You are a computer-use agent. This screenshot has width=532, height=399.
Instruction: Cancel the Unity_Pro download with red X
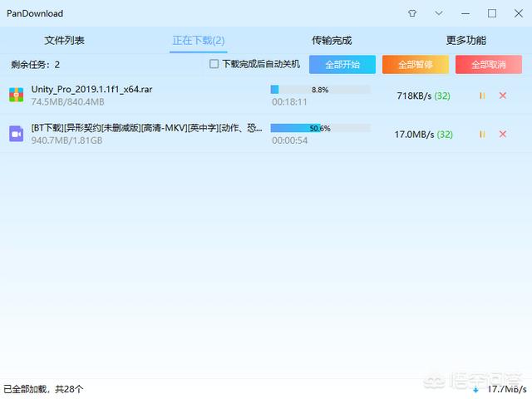[502, 96]
